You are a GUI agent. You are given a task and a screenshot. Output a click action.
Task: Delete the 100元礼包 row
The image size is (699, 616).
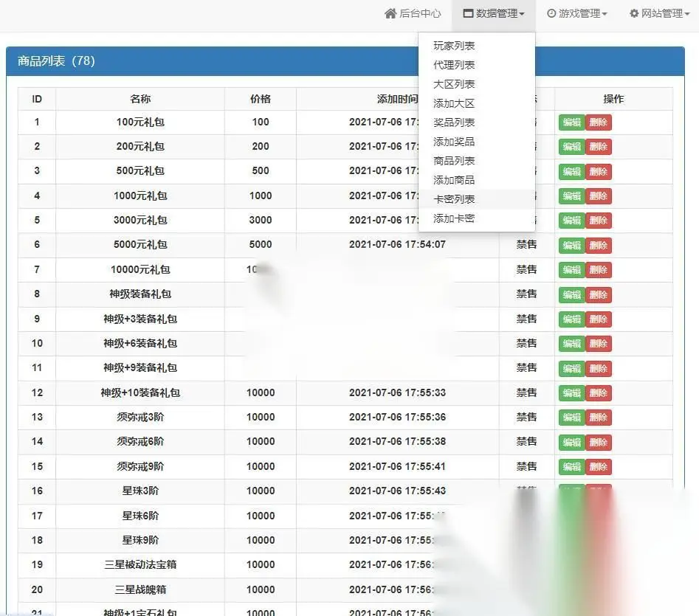(x=599, y=122)
